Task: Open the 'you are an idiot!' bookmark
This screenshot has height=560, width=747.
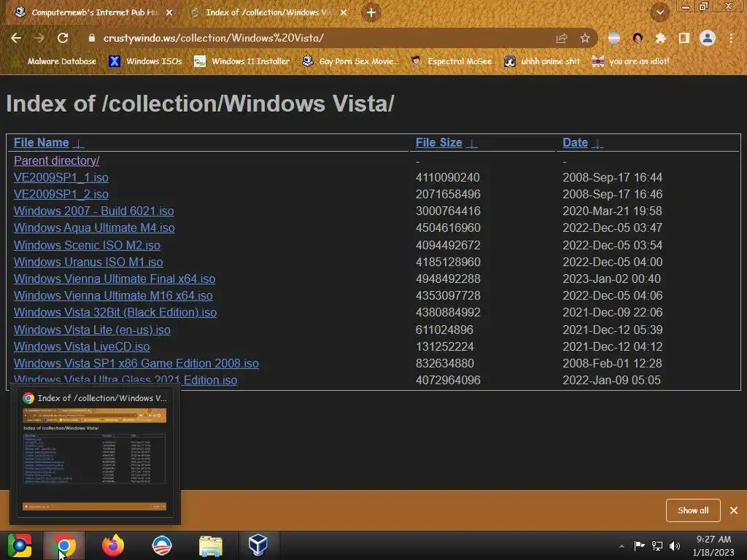Action: click(631, 61)
